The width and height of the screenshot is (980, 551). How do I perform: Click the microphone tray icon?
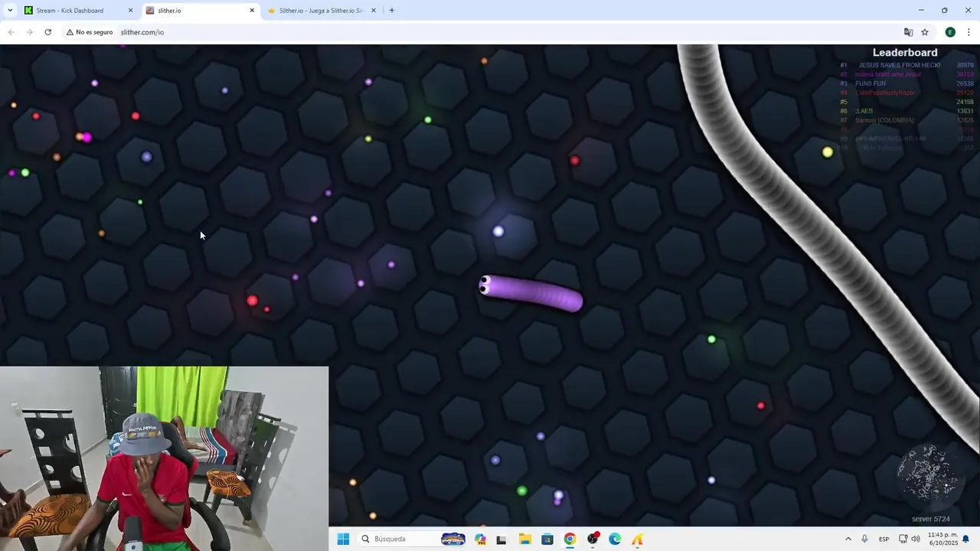(864, 539)
